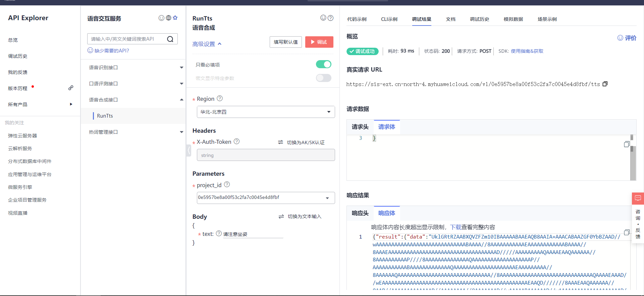Open the help icon beside RunTts title
644x296 pixels.
click(330, 18)
